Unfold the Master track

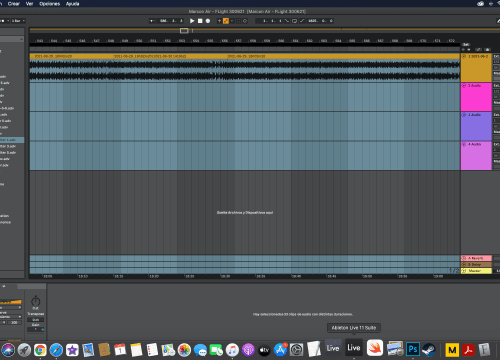point(464,271)
